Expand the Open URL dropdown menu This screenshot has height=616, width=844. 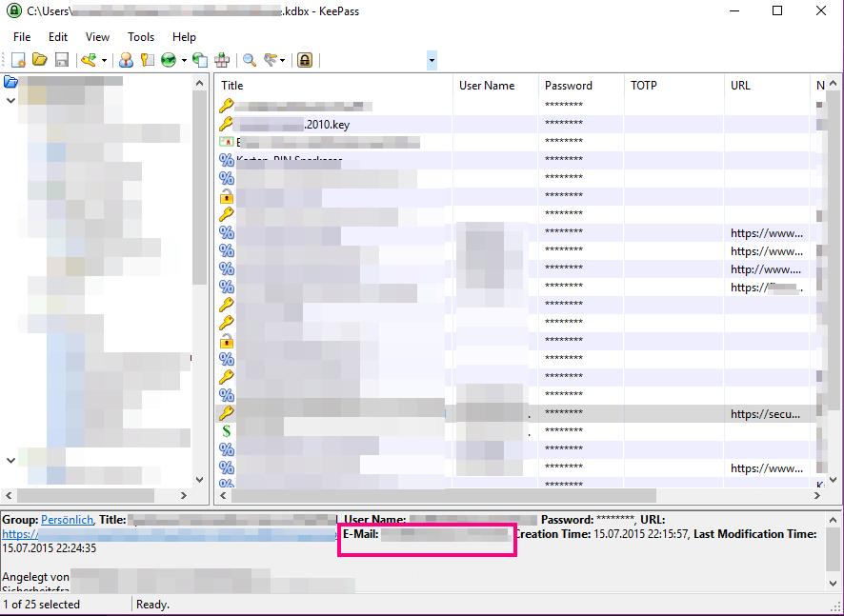pos(185,59)
